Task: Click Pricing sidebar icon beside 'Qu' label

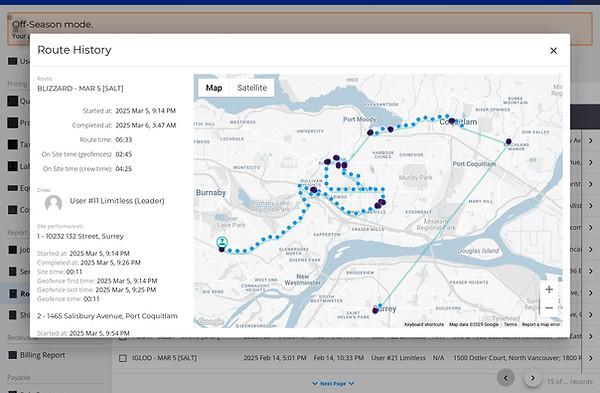Action: 13,101
